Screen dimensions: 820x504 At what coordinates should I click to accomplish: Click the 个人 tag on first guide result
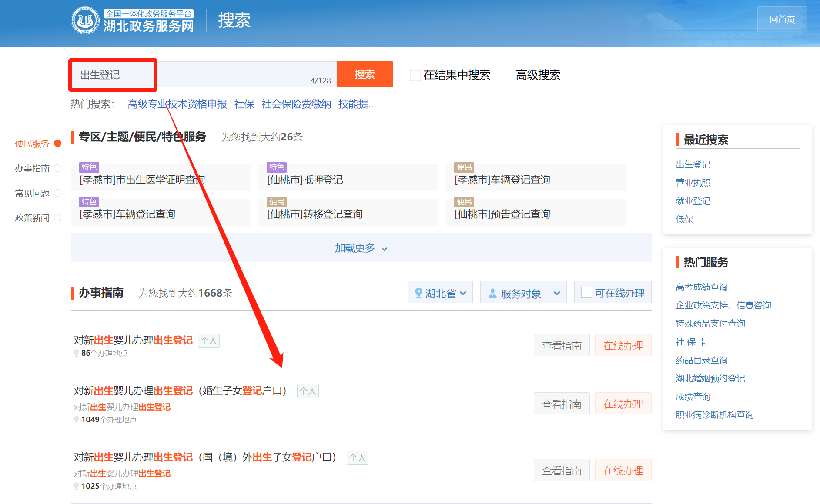point(209,340)
